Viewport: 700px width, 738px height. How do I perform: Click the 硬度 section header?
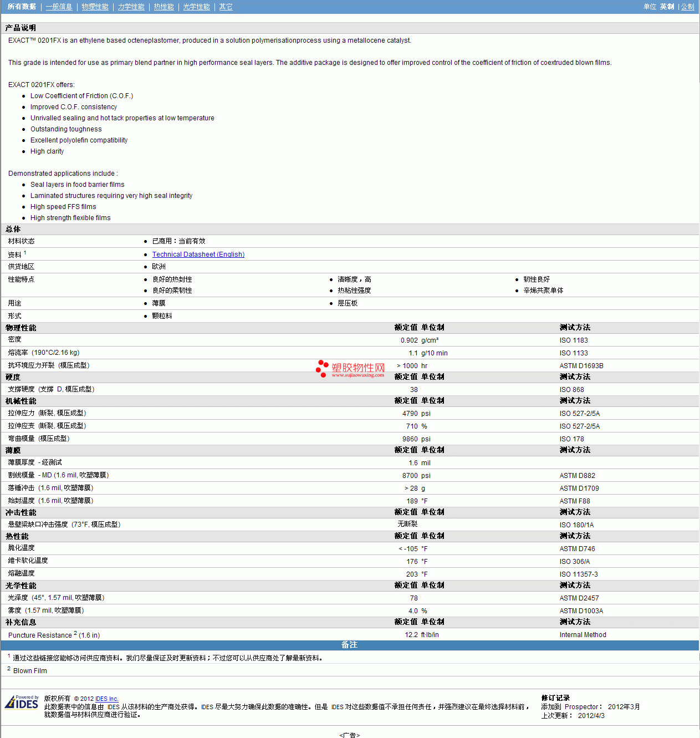point(13,377)
